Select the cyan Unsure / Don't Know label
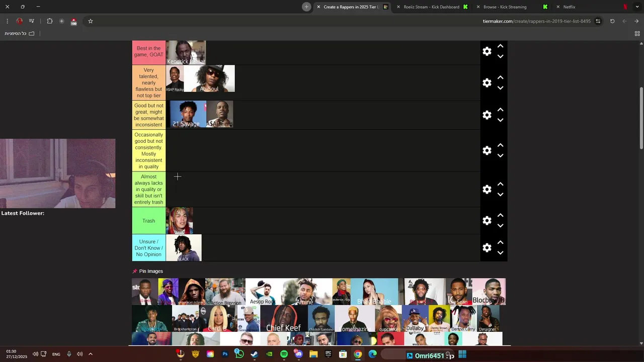644x362 pixels. (148, 248)
